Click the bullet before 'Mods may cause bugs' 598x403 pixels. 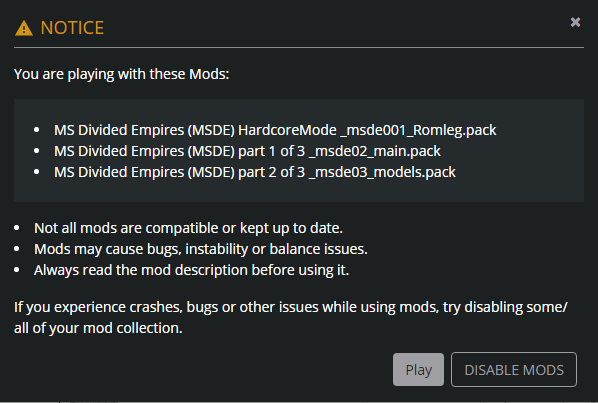click(x=17, y=249)
